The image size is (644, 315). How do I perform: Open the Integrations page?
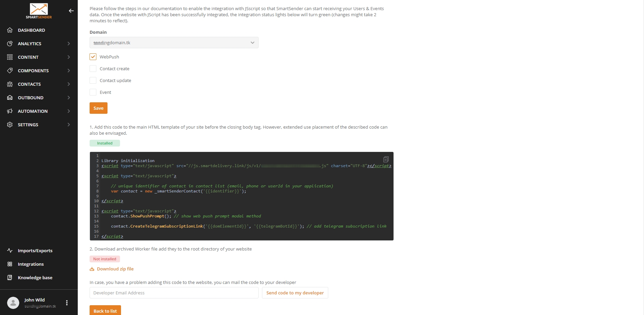[30, 264]
